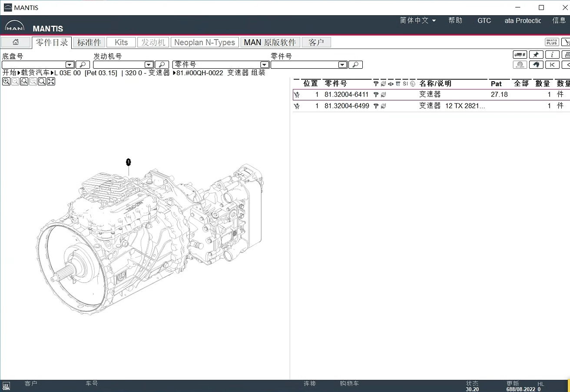The height and width of the screenshot is (392, 570).
Task: Click description 变速器 12 TX 2821...
Action: [x=452, y=106]
